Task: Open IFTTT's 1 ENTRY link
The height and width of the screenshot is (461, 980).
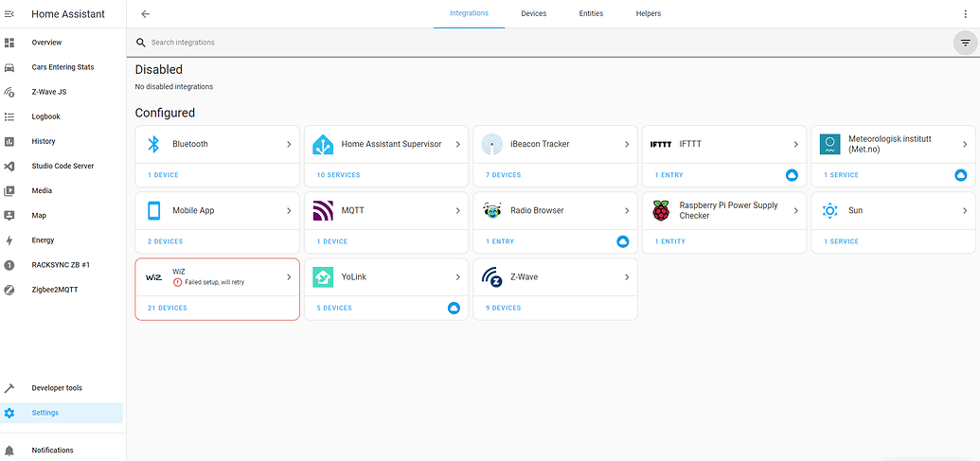Action: (x=668, y=175)
